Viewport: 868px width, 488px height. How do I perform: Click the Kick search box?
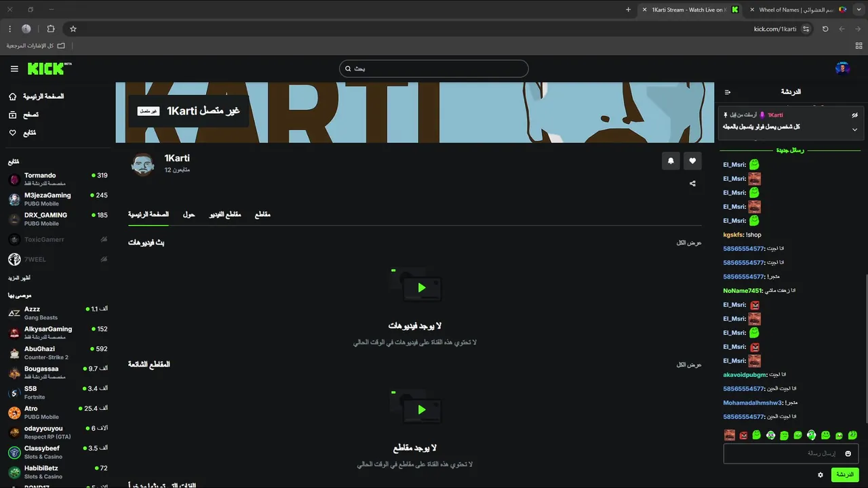click(x=434, y=68)
